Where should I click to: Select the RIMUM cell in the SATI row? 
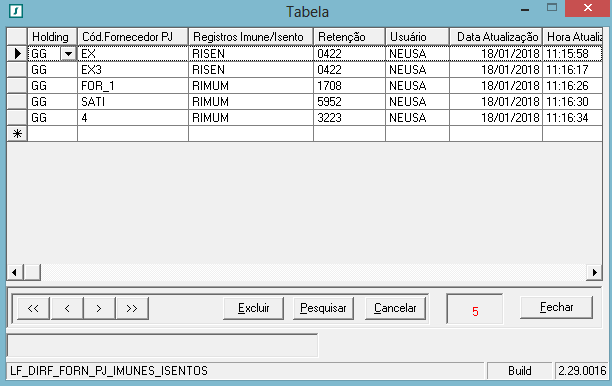[x=251, y=101]
